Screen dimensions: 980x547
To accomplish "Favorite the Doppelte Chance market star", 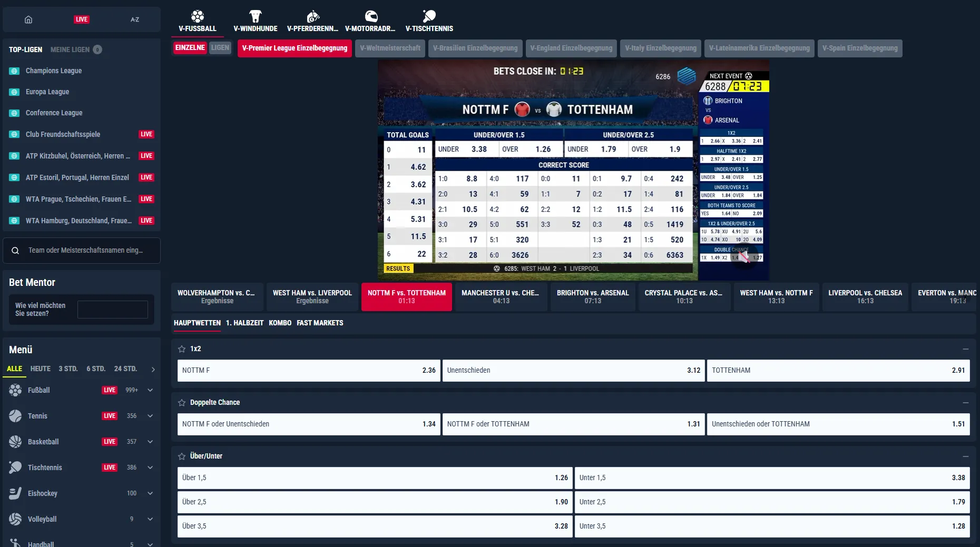I will coord(182,403).
